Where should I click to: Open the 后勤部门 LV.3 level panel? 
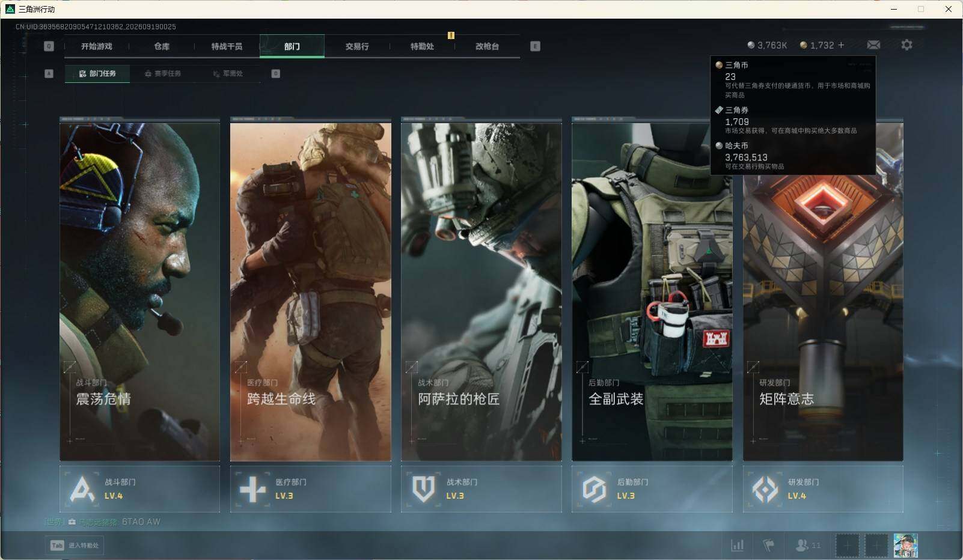tap(652, 489)
